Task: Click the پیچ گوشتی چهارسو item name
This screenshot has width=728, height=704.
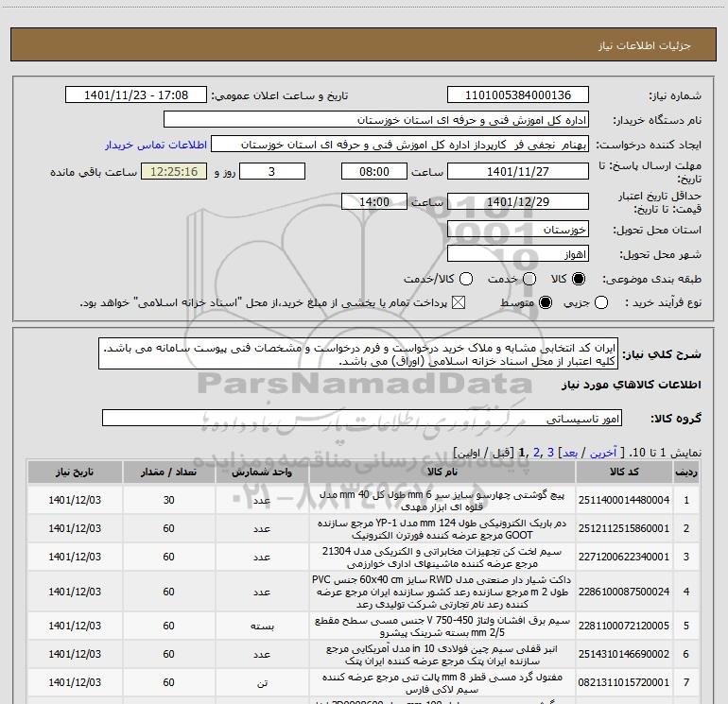Action: coord(442,500)
